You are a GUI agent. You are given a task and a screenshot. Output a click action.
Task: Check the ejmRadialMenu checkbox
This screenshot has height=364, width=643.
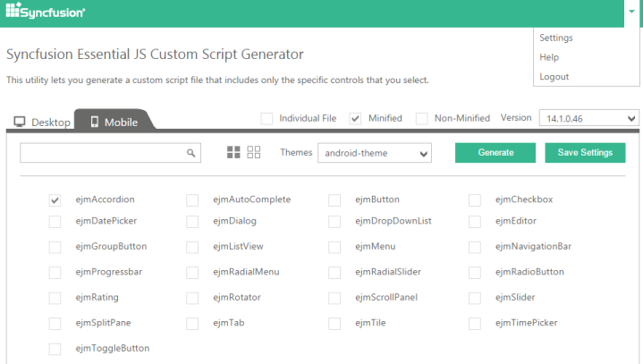coord(192,273)
